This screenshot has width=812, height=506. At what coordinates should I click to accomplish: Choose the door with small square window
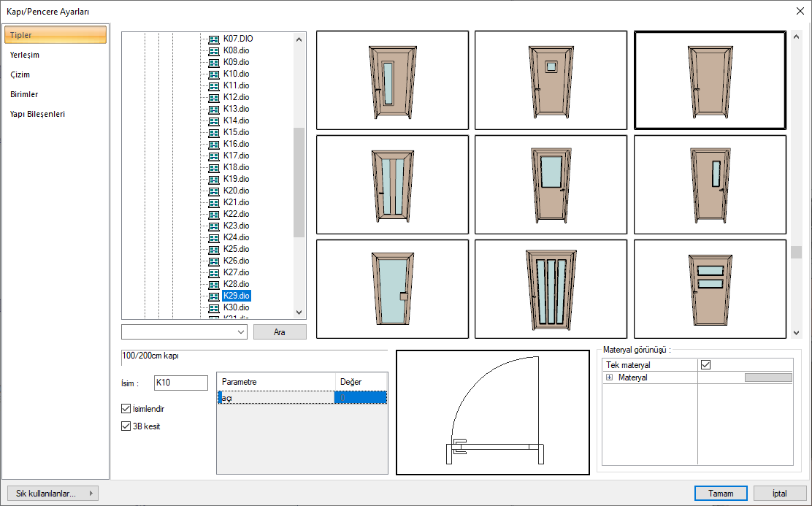pyautogui.click(x=551, y=80)
